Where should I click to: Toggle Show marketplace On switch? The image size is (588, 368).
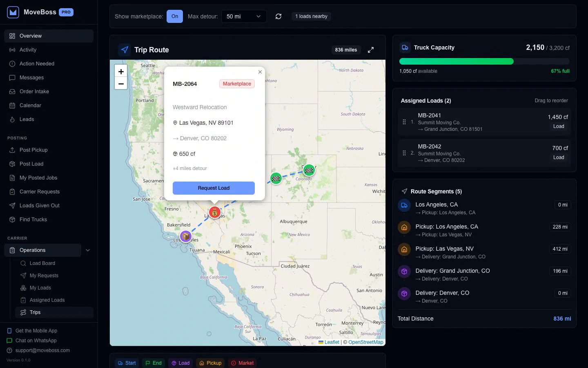(175, 16)
